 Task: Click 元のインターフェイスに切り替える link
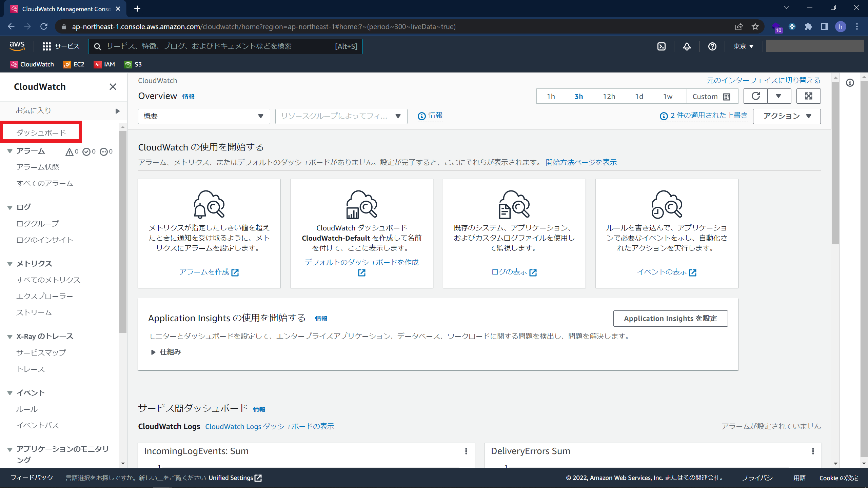(x=764, y=80)
